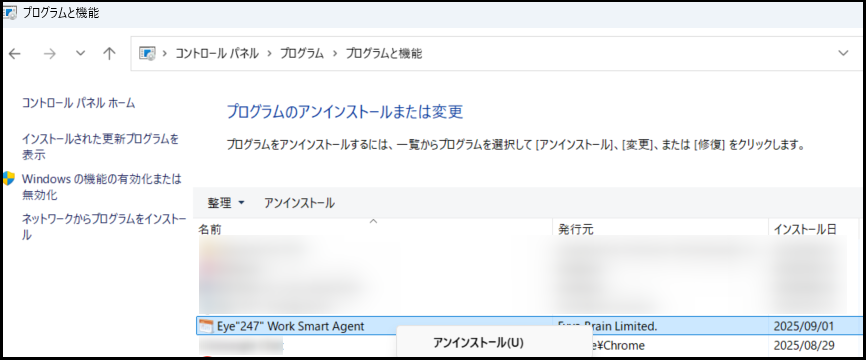This screenshot has height=360, width=866.
Task: Click the Brain Limited. publisher cell
Action: click(608, 326)
